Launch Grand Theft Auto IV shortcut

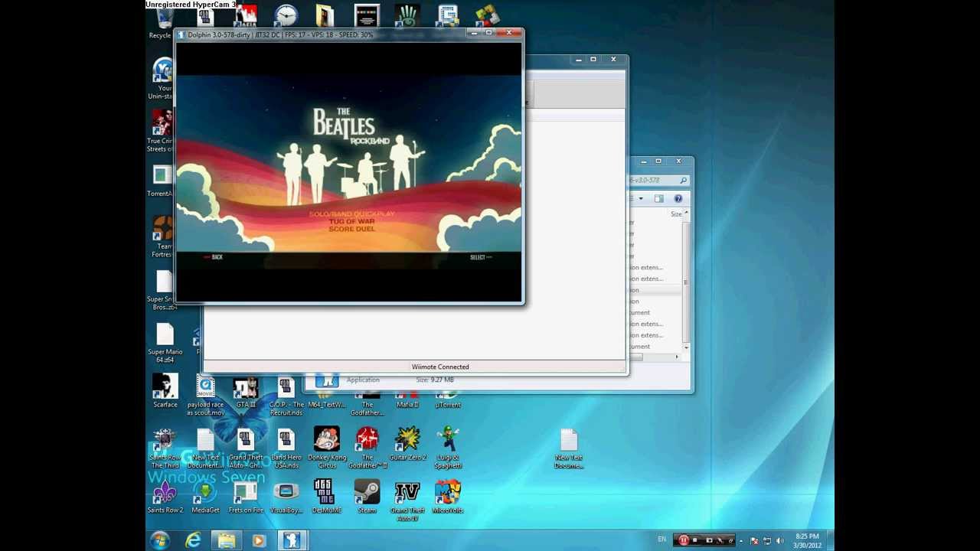pos(407,500)
